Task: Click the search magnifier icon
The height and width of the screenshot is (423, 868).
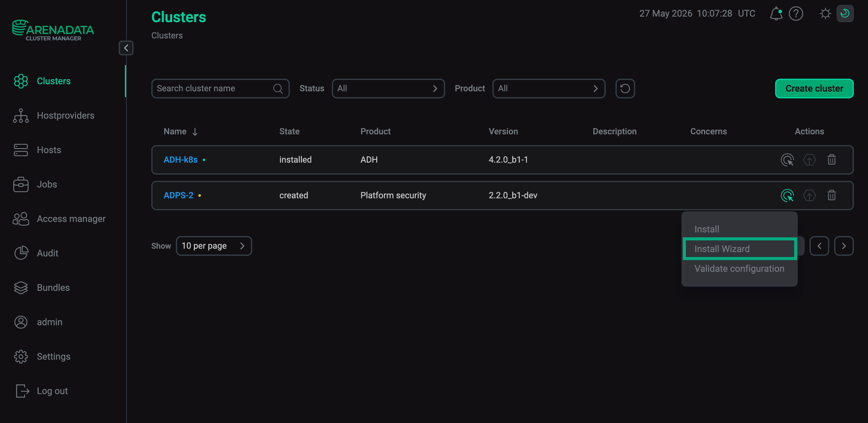Action: coord(278,89)
